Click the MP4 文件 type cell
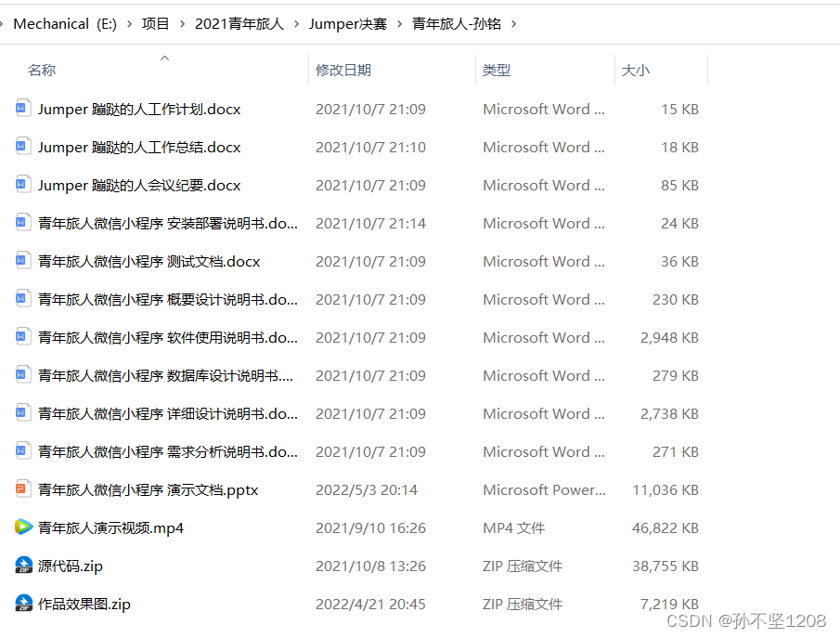Screen dimensions: 840x638 514,528
